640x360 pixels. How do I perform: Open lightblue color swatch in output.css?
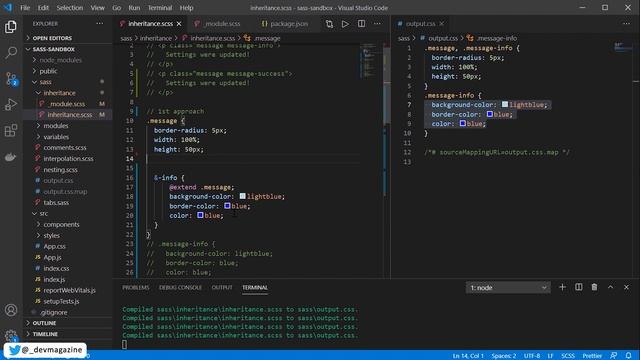coord(505,104)
